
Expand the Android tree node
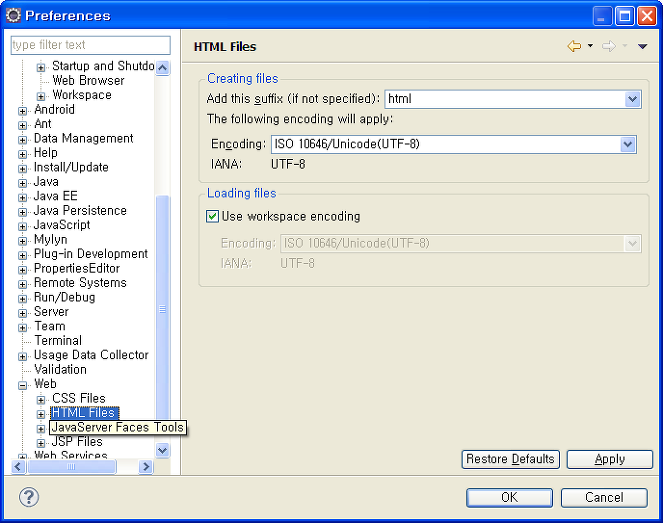22,111
